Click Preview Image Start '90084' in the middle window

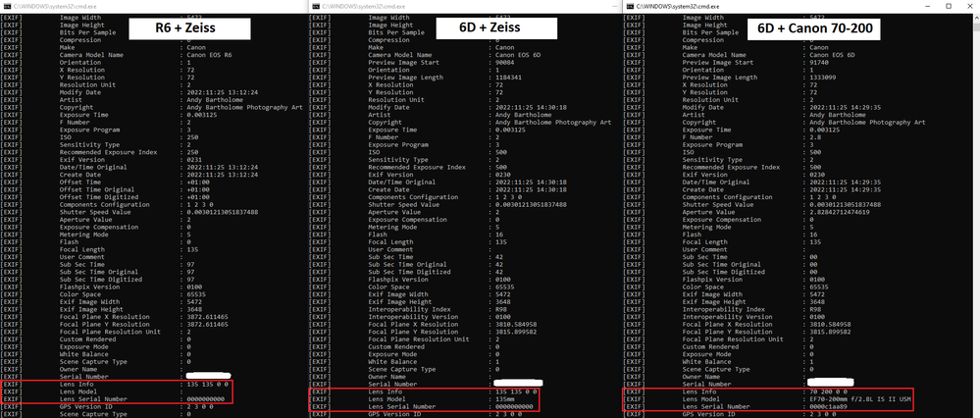pyautogui.click(x=505, y=63)
